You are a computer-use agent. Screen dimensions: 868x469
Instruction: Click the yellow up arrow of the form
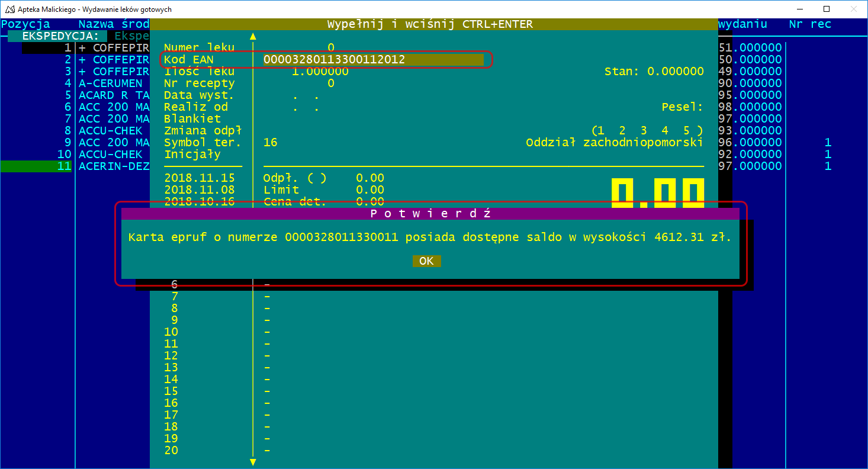point(253,36)
